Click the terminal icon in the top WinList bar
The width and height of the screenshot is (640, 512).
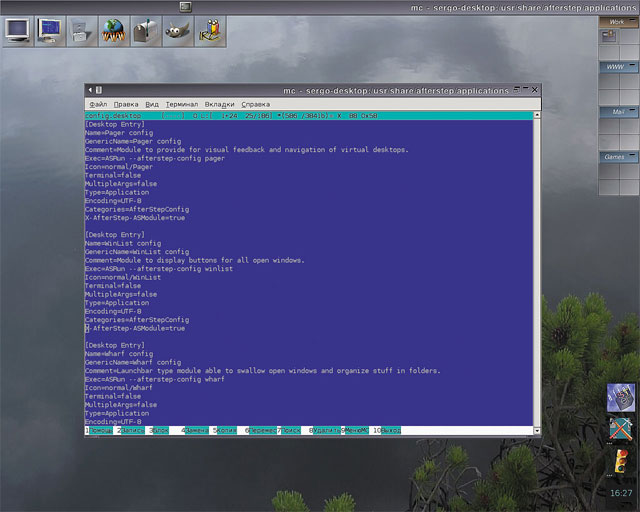185,7
